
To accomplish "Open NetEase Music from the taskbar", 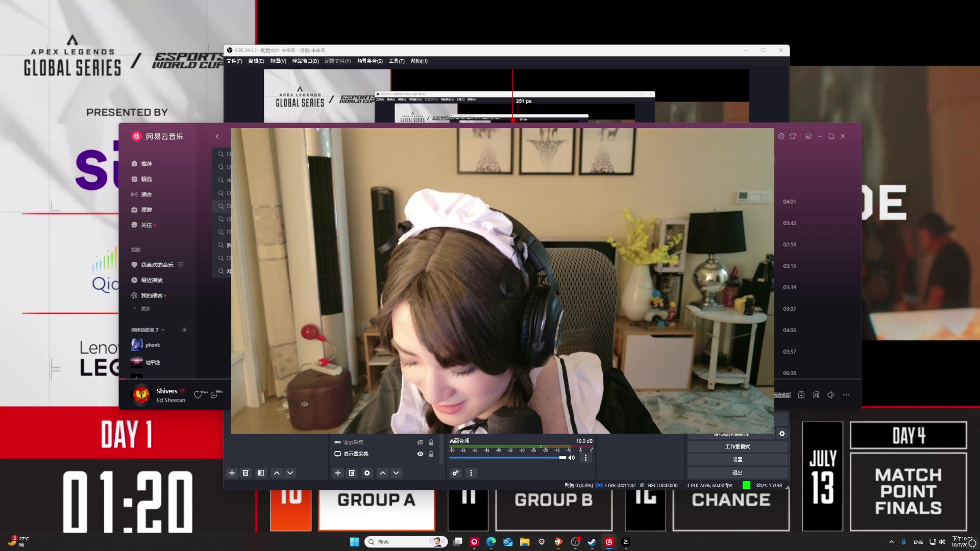I will pyautogui.click(x=609, y=542).
